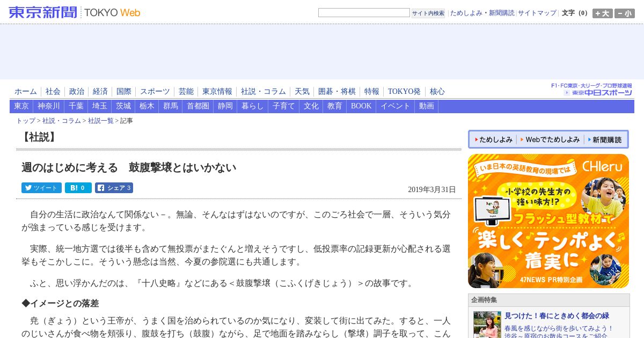This screenshot has width=644, height=338.
Task: Open the スポーツ section
Action: pyautogui.click(x=155, y=92)
